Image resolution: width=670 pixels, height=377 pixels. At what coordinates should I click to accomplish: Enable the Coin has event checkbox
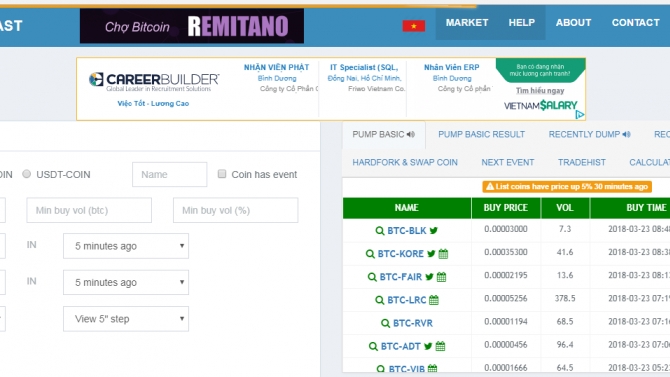[x=222, y=174]
